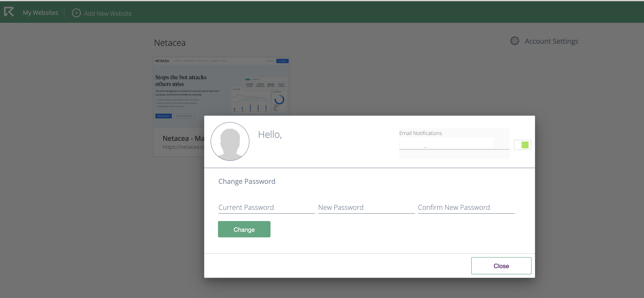Select the Confirm New Password field
The height and width of the screenshot is (298, 644).
click(x=466, y=207)
